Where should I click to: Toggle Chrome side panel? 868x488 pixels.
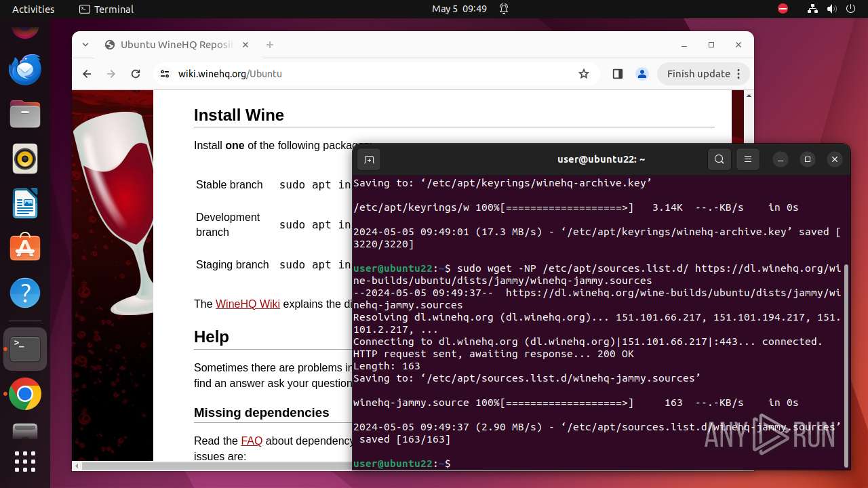pyautogui.click(x=617, y=74)
